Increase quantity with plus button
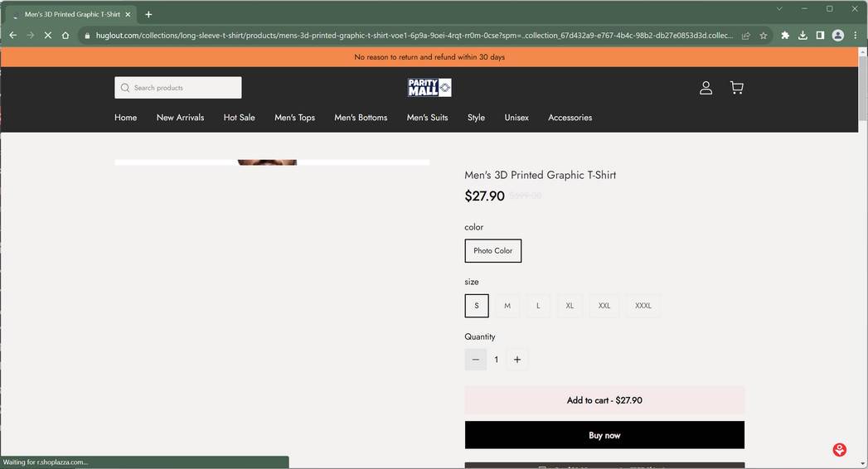This screenshot has height=469, width=868. (x=517, y=360)
